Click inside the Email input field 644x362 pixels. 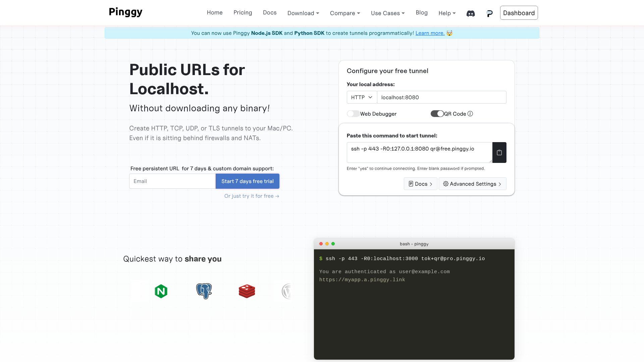coord(172,181)
